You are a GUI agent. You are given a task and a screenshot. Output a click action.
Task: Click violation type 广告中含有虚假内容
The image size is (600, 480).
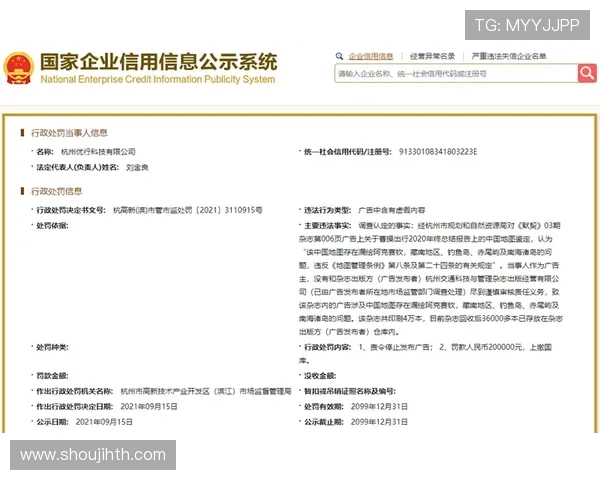click(x=391, y=210)
